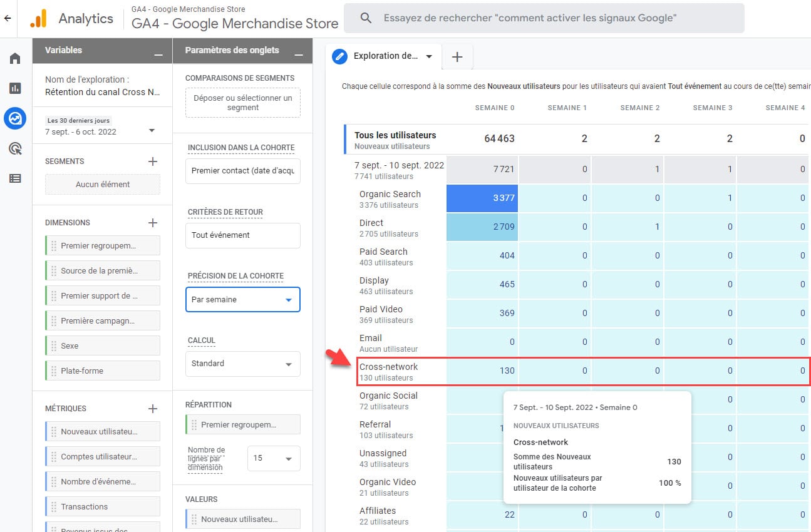Open the Advertising icon in sidebar
Viewport: 811px width, 532px height.
(x=15, y=148)
